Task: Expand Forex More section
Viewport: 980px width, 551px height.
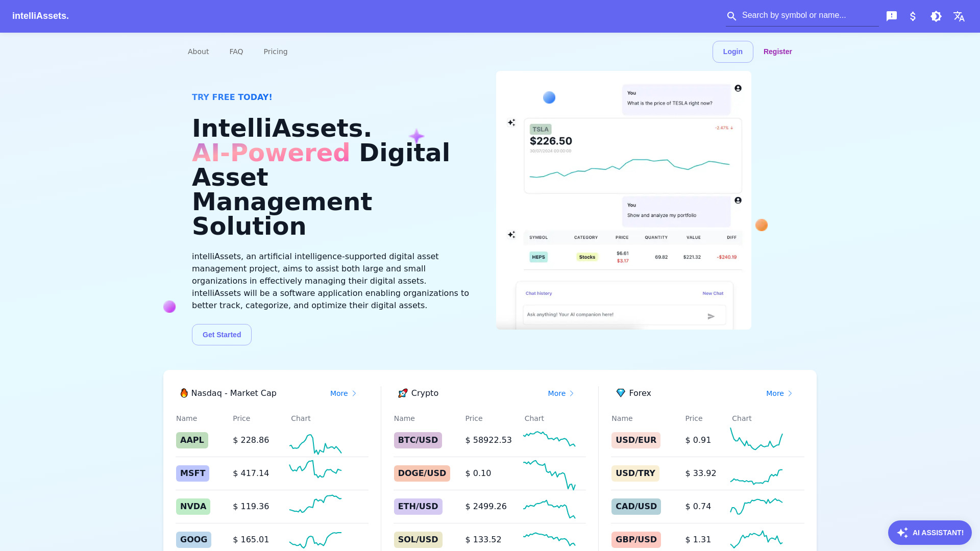Action: click(780, 393)
